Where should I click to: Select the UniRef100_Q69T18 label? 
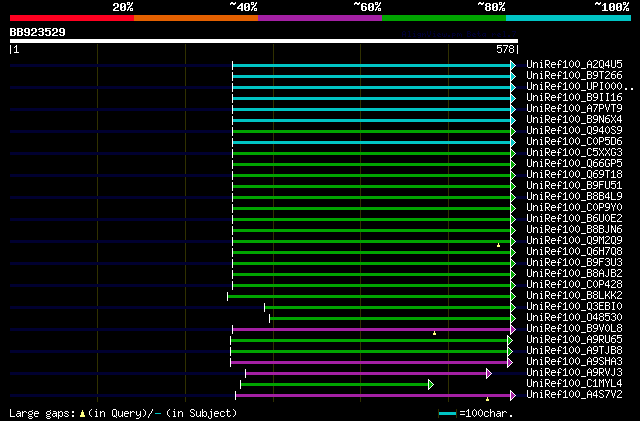tap(574, 174)
